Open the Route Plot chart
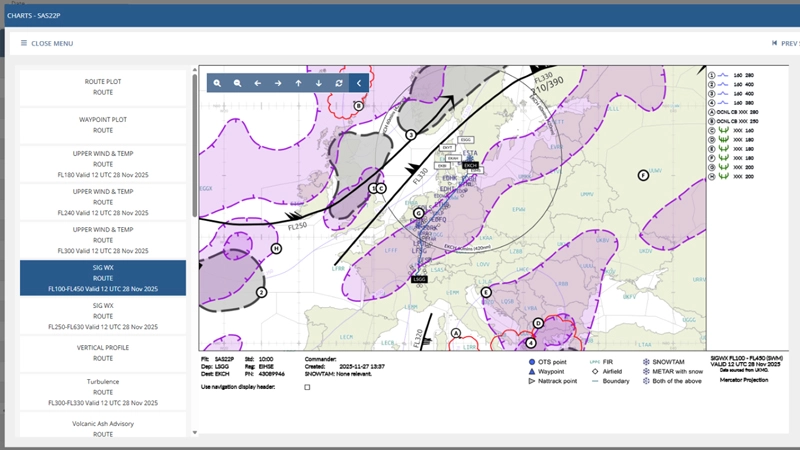This screenshot has height=450, width=800. [103, 85]
